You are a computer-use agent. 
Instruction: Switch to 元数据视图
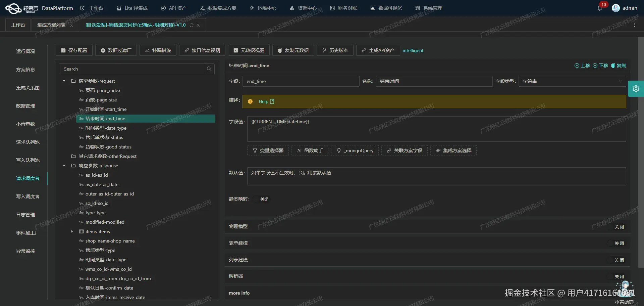tap(249, 50)
